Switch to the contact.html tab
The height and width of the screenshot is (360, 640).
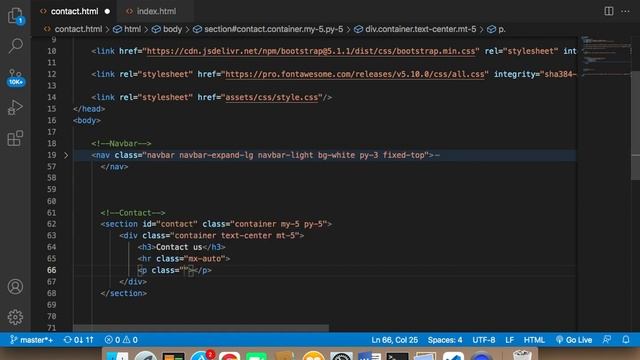74,11
